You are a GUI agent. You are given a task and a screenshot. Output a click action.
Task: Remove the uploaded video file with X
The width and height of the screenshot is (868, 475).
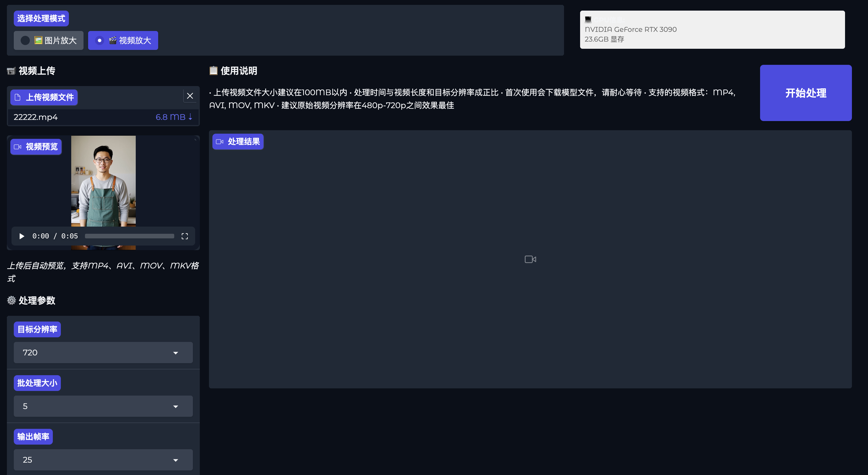pyautogui.click(x=190, y=96)
